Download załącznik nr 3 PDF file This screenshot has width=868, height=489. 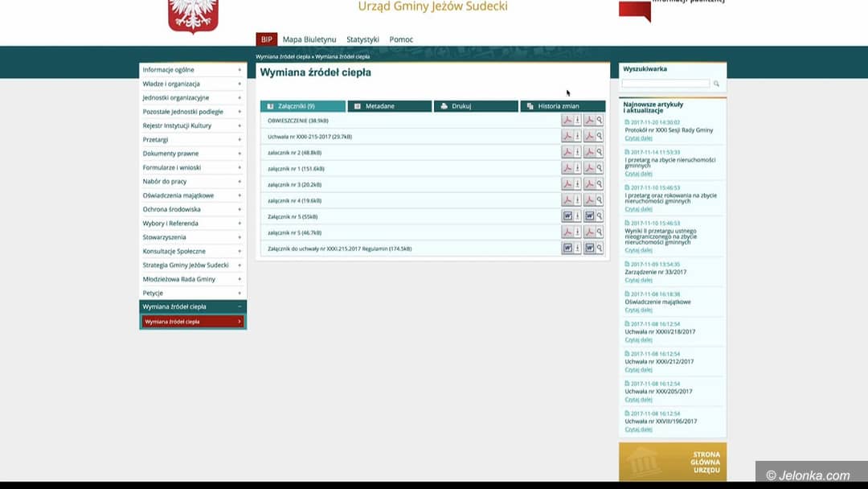pos(571,184)
